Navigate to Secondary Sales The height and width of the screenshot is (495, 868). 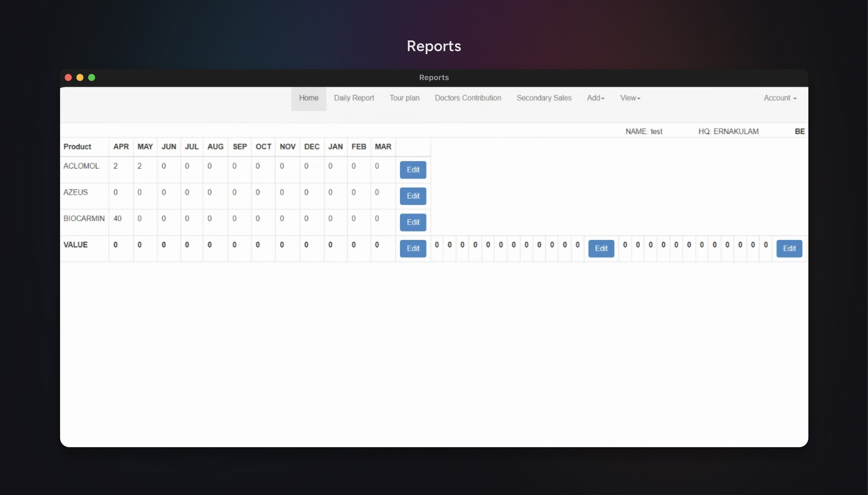pos(544,98)
